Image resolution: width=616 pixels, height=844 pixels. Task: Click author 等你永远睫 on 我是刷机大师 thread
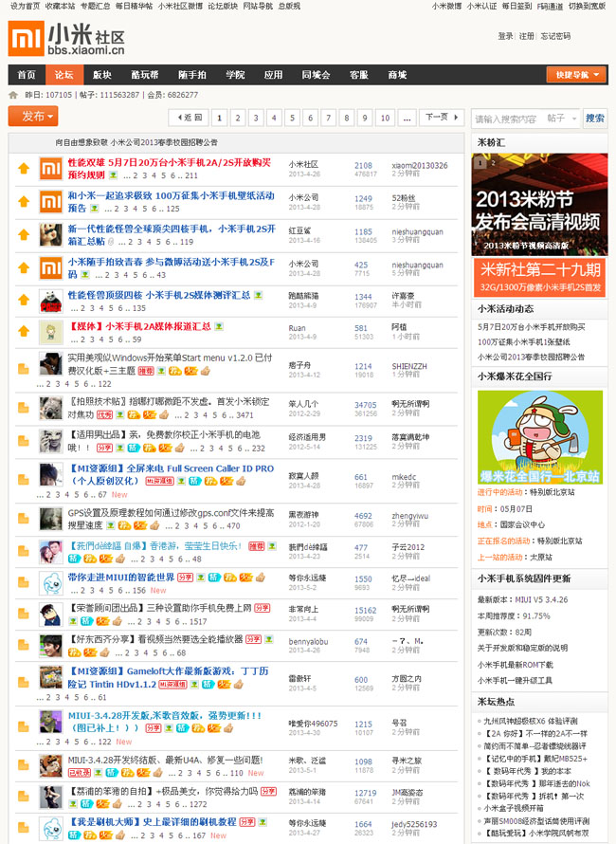coord(307,823)
